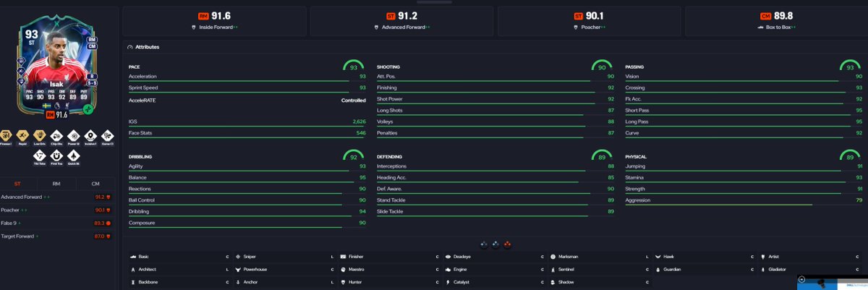The height and width of the screenshot is (290, 868).
Task: Select the Catalyst chemistry style
Action: (x=495, y=281)
